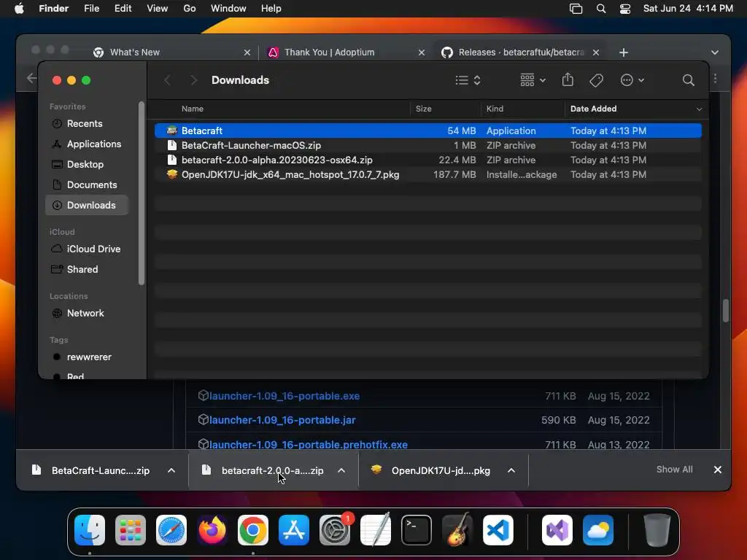The image size is (747, 560).
Task: Open a new Chrome tab
Action: (623, 52)
